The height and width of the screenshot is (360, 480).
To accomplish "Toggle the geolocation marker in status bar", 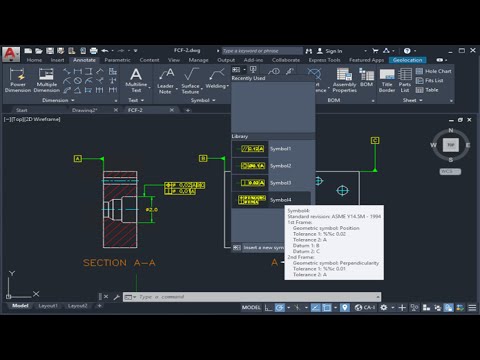I will point(345,307).
